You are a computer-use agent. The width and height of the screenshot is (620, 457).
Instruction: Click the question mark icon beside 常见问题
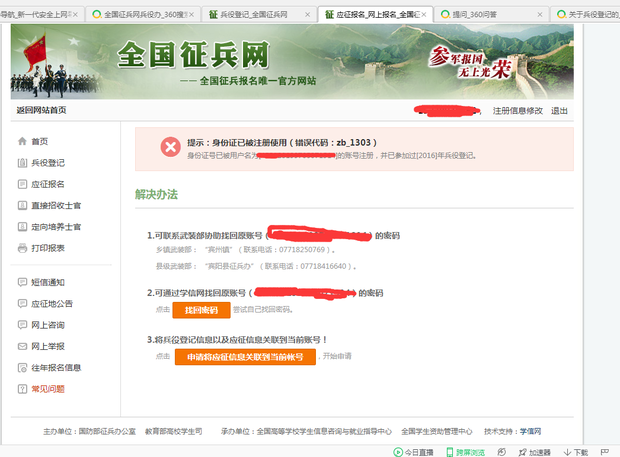point(22,389)
